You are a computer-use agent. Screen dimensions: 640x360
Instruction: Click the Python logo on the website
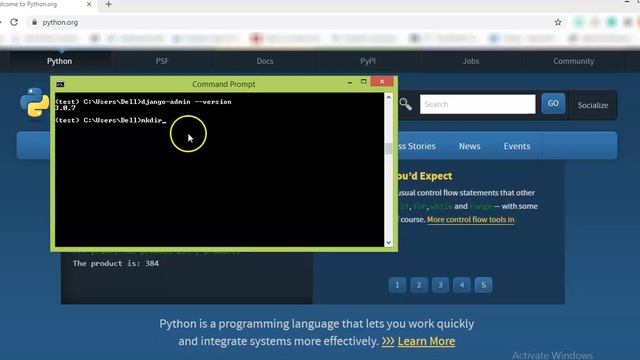tap(35, 102)
